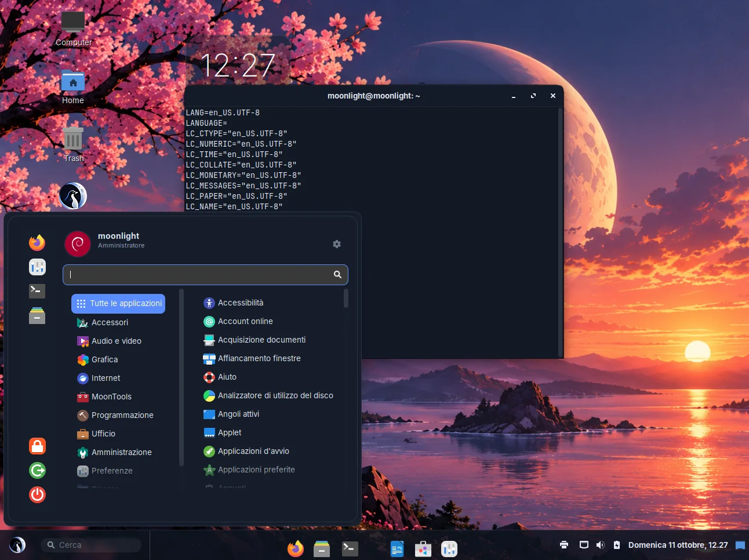Launch the software store from taskbar
Viewport: 749px width, 560px height.
tap(423, 548)
